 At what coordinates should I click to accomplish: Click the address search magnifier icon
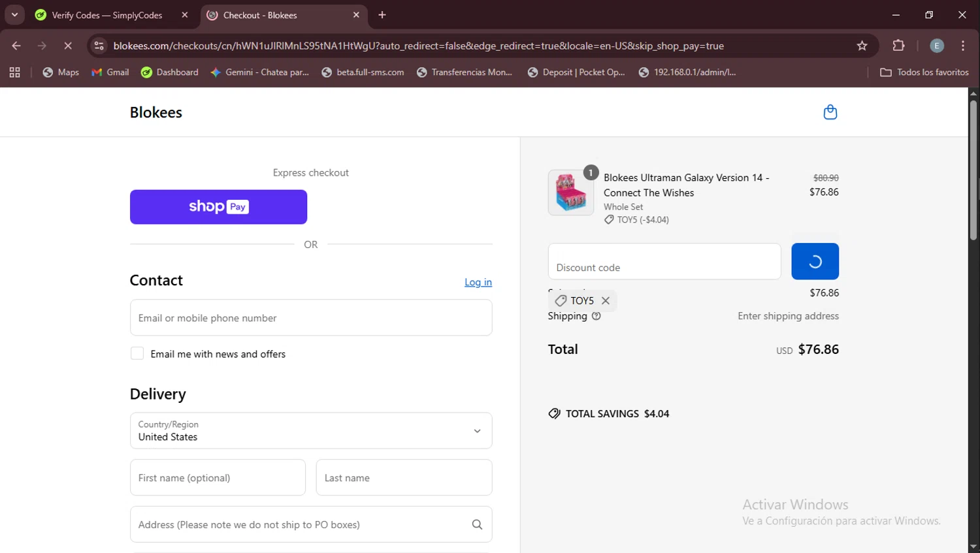[x=477, y=524]
